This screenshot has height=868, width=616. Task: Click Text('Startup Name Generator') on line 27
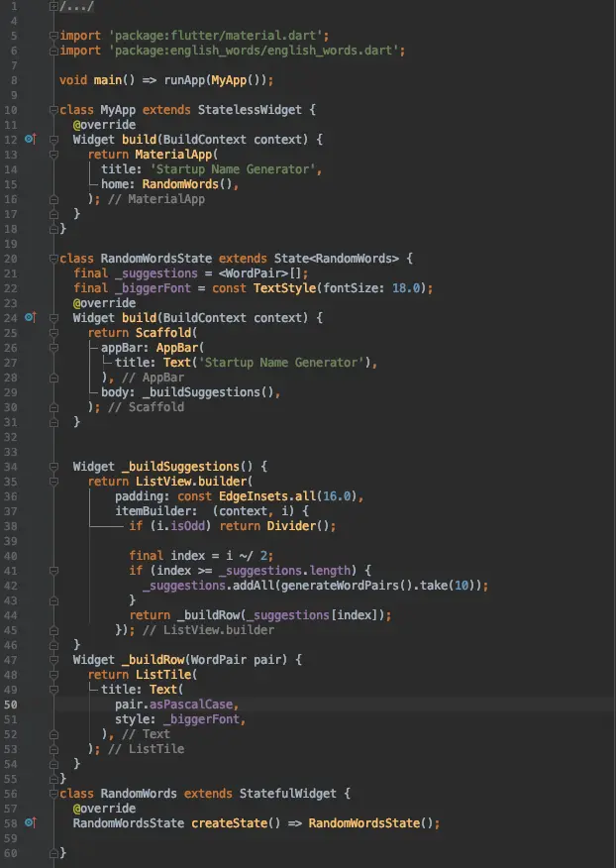(x=266, y=363)
